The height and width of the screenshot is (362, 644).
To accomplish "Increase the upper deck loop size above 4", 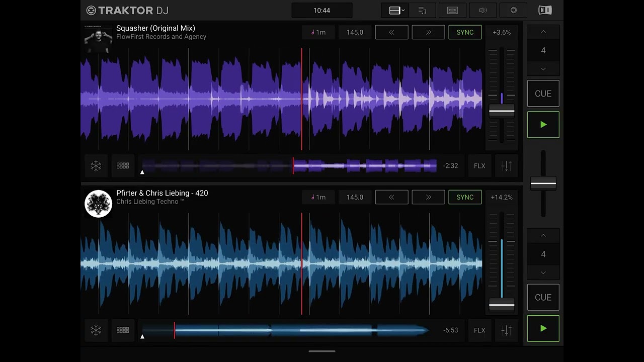I will coord(543,32).
